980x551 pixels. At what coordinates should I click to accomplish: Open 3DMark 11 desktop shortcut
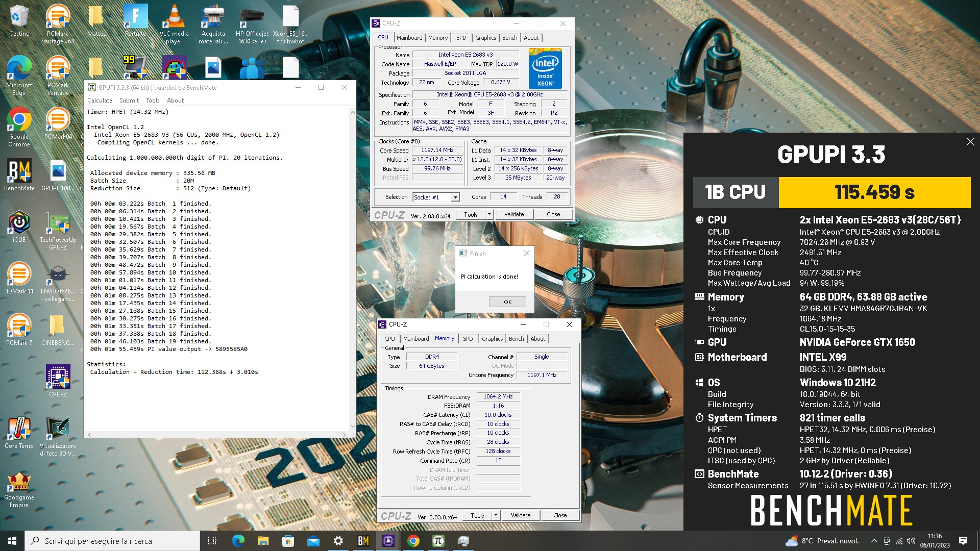point(19,278)
